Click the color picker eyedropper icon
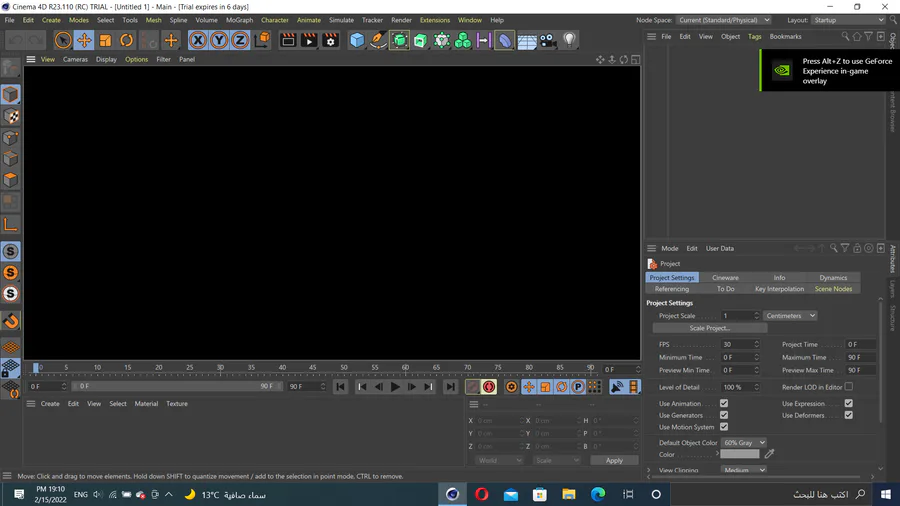The image size is (900, 506). [x=769, y=454]
